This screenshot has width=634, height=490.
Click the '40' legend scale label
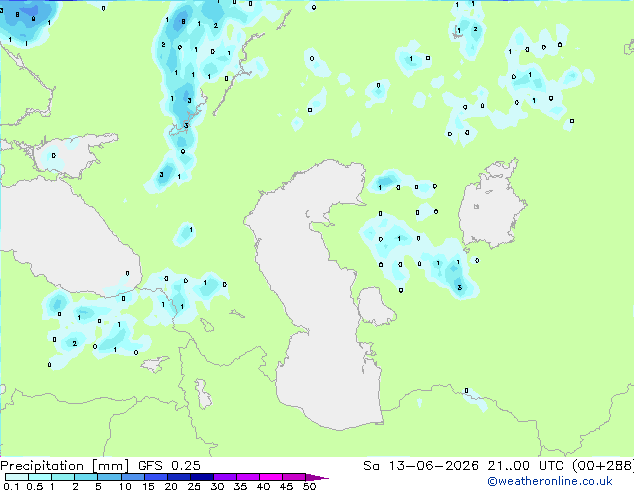[x=263, y=486]
